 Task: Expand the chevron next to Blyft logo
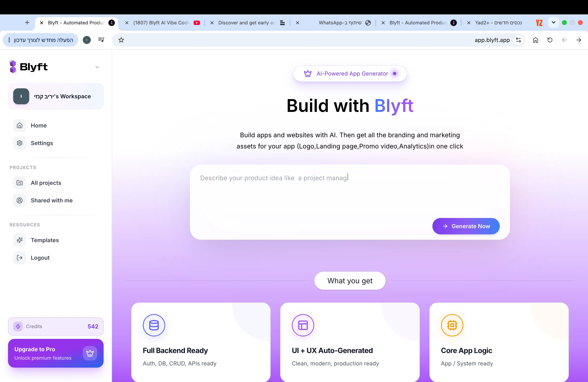(x=97, y=67)
